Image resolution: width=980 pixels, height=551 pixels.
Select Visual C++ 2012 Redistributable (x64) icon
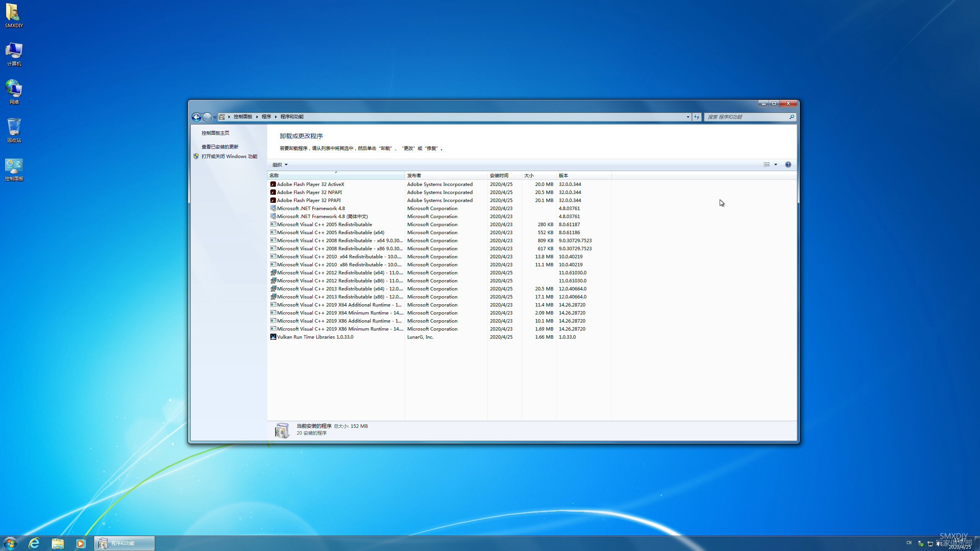coord(273,273)
